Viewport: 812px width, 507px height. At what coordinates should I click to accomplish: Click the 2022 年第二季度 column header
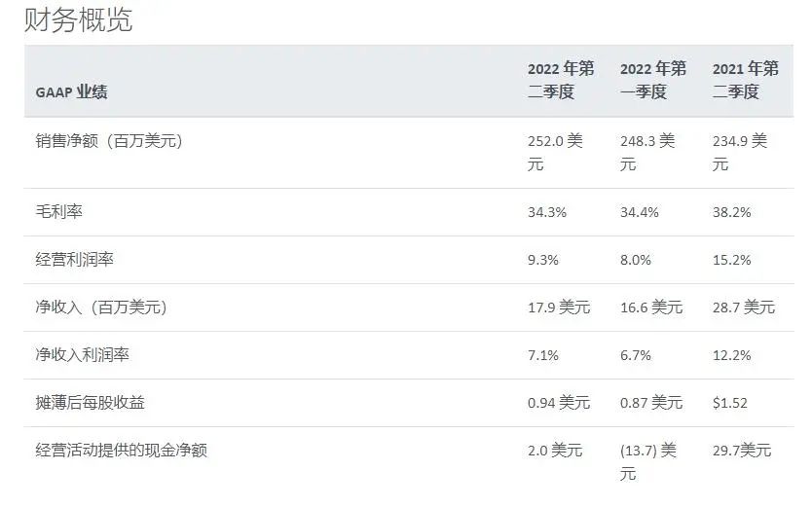[561, 80]
